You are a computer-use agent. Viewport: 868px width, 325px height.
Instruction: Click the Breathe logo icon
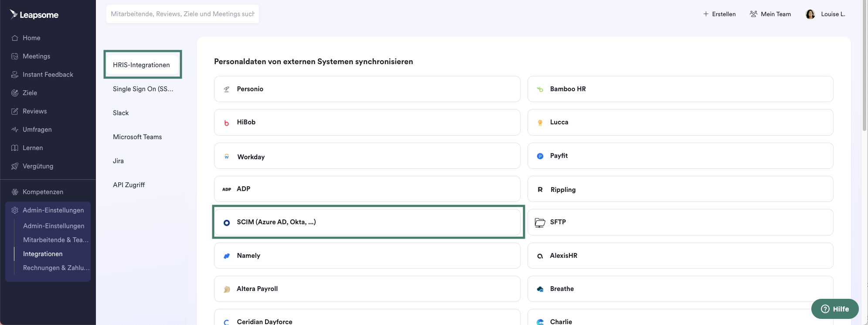point(540,289)
